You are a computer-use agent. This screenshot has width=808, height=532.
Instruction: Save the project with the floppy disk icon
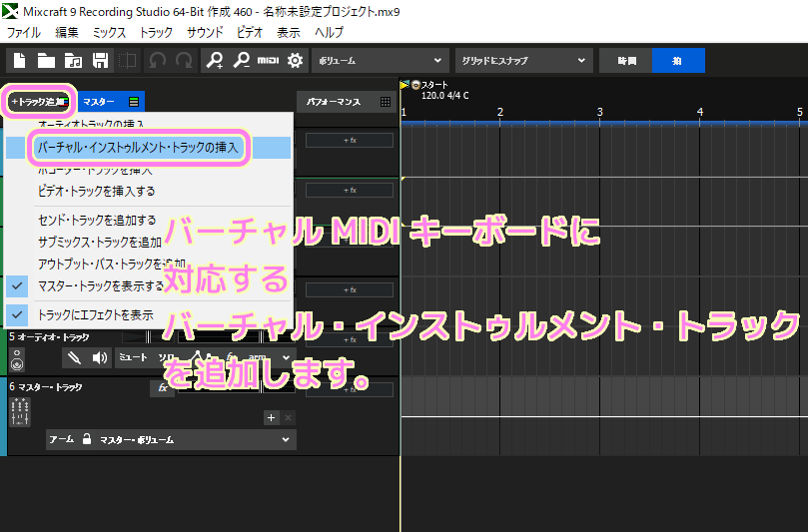(x=100, y=60)
